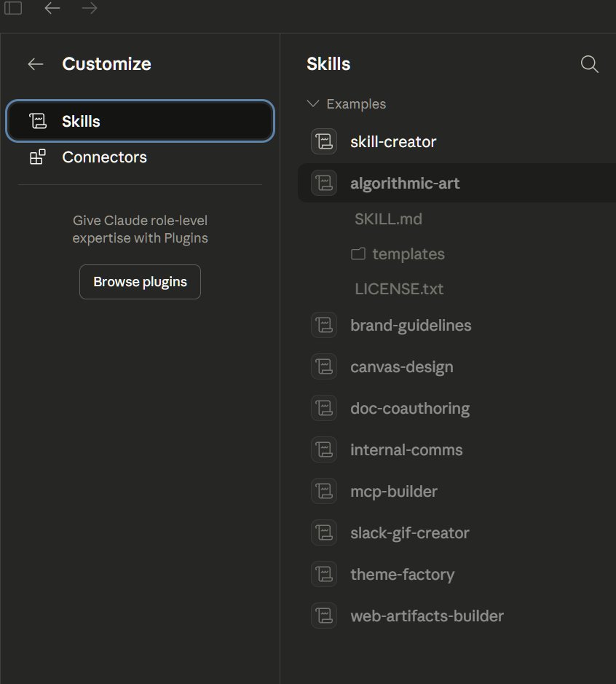Select the canvas-design skill
The width and height of the screenshot is (616, 684).
tap(401, 366)
